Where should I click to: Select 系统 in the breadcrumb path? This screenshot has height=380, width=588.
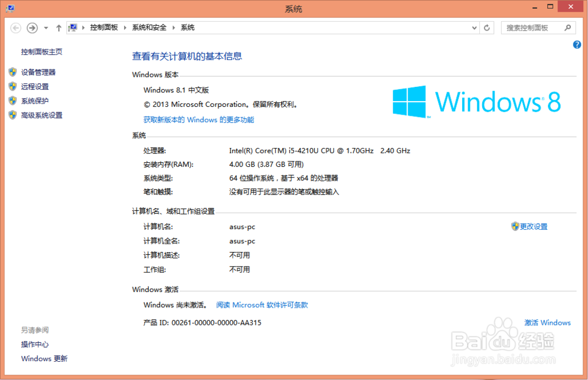tap(188, 28)
